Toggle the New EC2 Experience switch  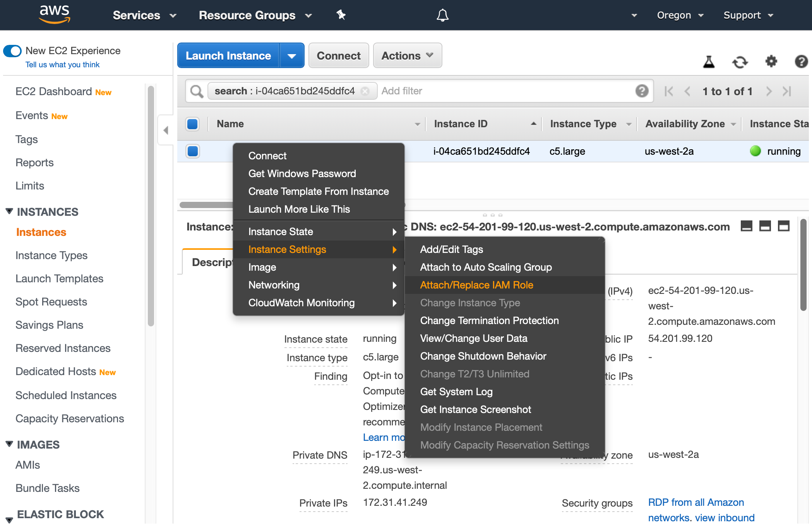coord(12,50)
